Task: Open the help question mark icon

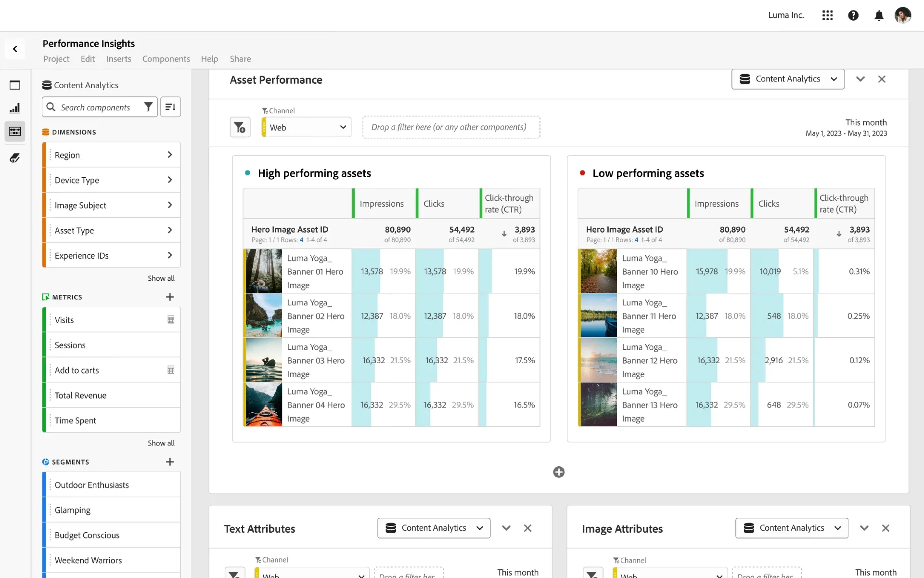Action: click(x=853, y=15)
